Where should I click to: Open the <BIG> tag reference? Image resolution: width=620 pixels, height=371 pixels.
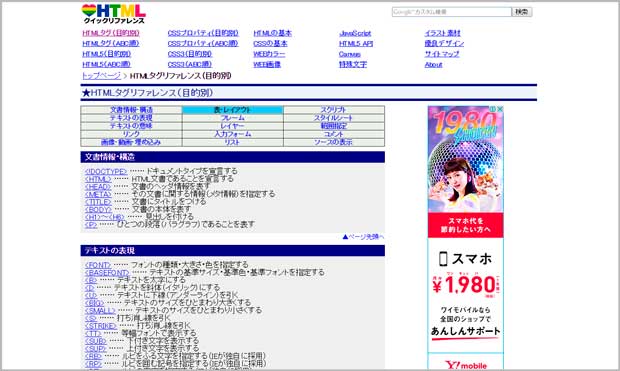tap(94, 303)
